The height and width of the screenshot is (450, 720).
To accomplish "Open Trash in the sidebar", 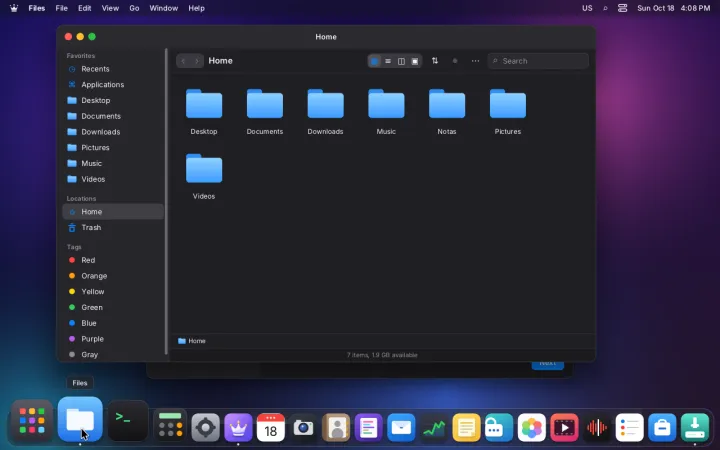I will 113,227.
